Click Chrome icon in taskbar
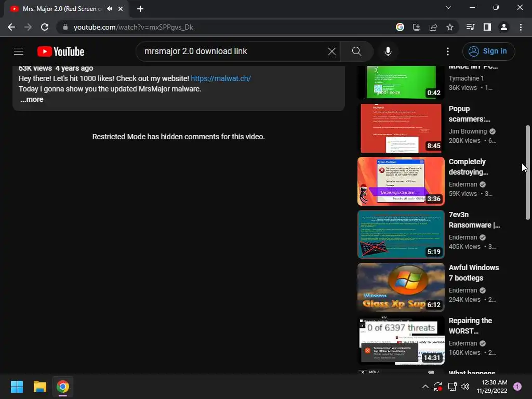 (x=63, y=387)
